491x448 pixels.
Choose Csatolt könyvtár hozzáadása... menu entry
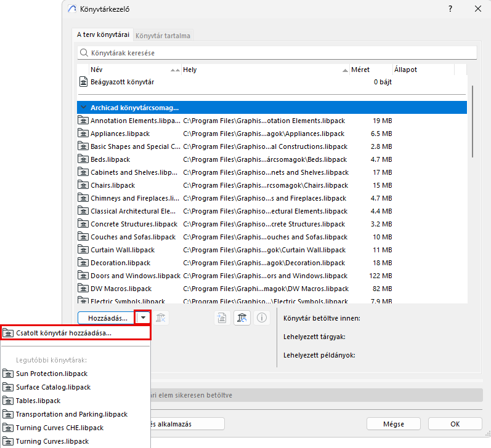tap(75, 333)
